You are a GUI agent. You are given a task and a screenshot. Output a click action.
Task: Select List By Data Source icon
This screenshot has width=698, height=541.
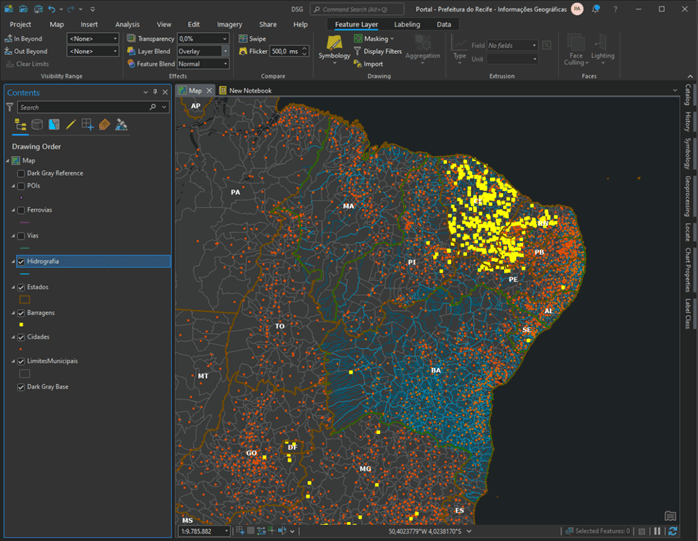pyautogui.click(x=37, y=125)
